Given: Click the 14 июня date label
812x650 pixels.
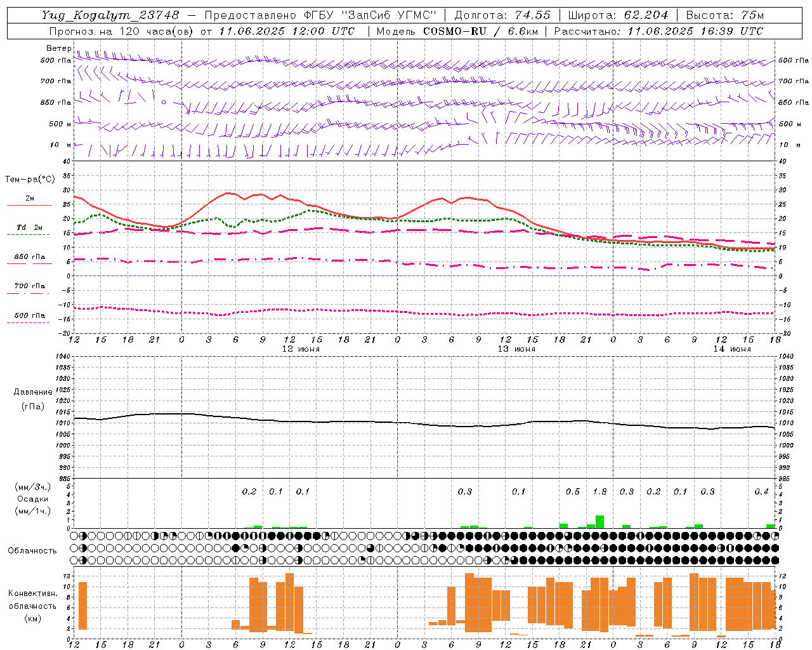Looking at the screenshot, I should tap(732, 349).
